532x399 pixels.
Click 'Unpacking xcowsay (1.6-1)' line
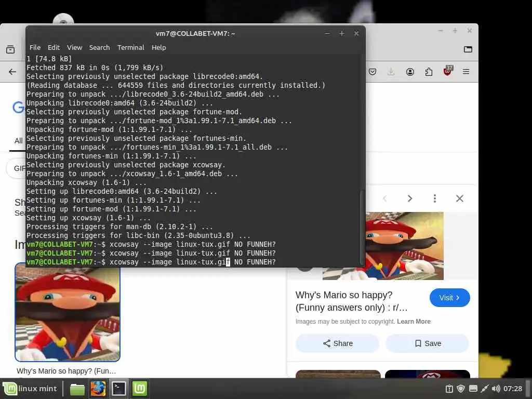(x=86, y=182)
